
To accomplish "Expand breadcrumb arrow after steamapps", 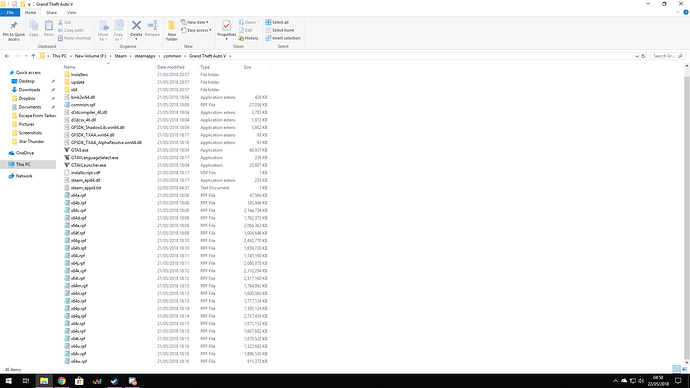I will (x=159, y=56).
